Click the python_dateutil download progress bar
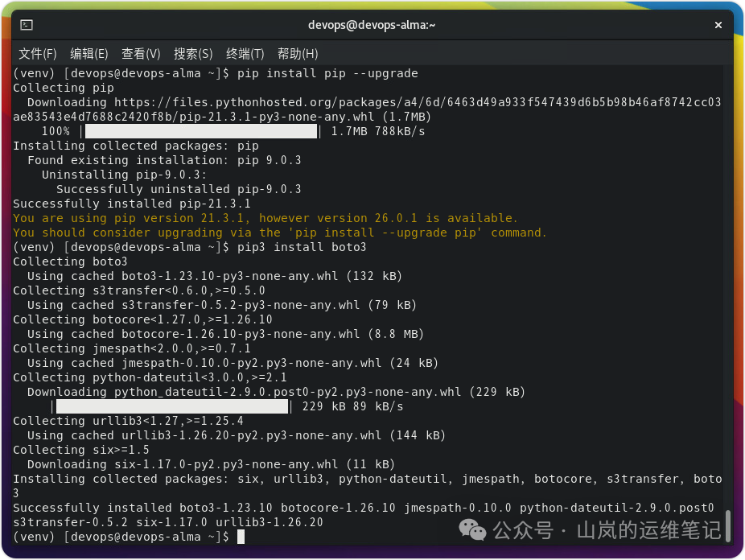This screenshot has height=560, width=745. pos(172,406)
